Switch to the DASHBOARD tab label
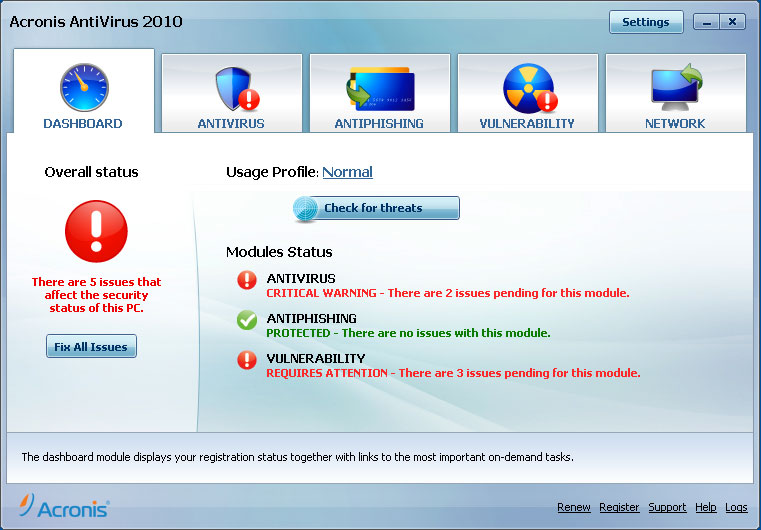 pos(83,124)
